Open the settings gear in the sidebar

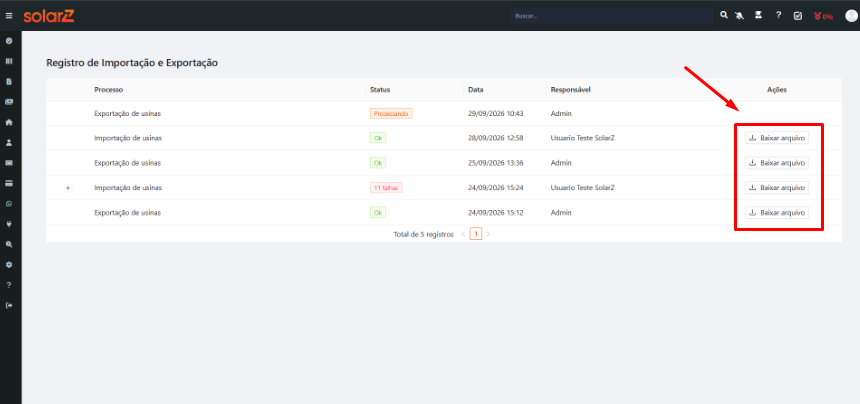click(9, 264)
